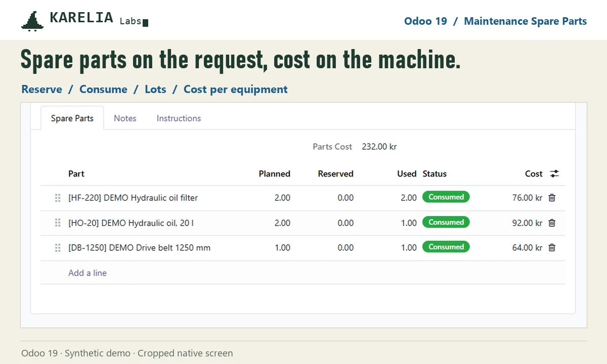607x364 pixels.
Task: Click Used 1.00 on Drive belt row
Action: click(409, 248)
